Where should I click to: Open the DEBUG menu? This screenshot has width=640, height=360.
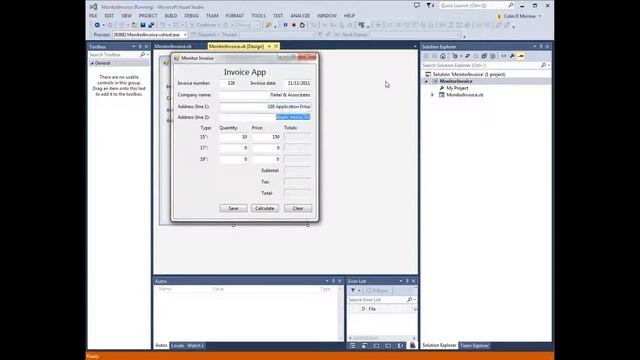(191, 16)
